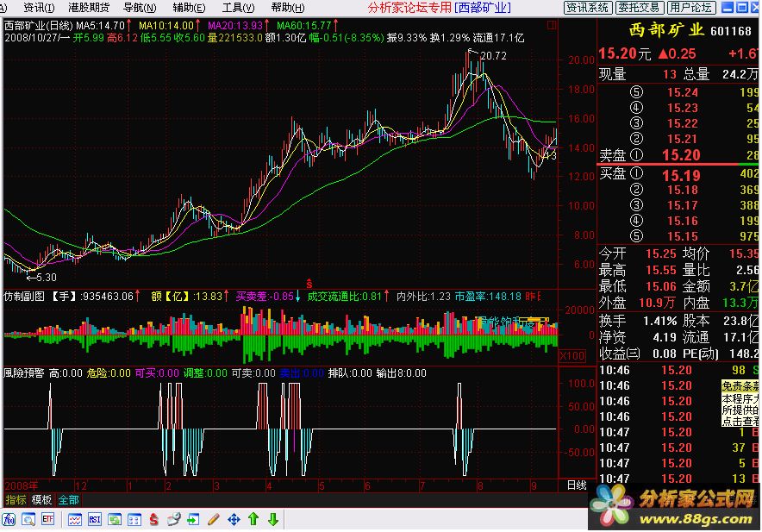Click the 2008年 timeline label
Image resolution: width=762 pixels, height=532 pixels.
click(21, 485)
